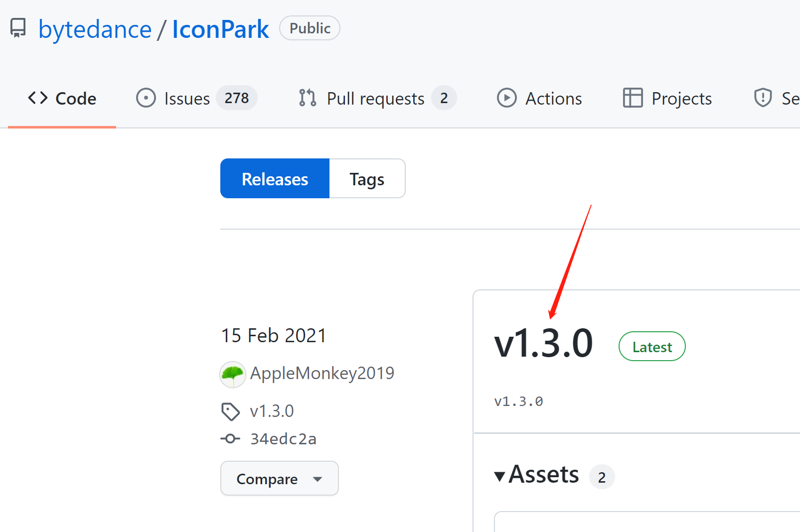Click the Latest release badge
The height and width of the screenshot is (532, 800).
[651, 346]
